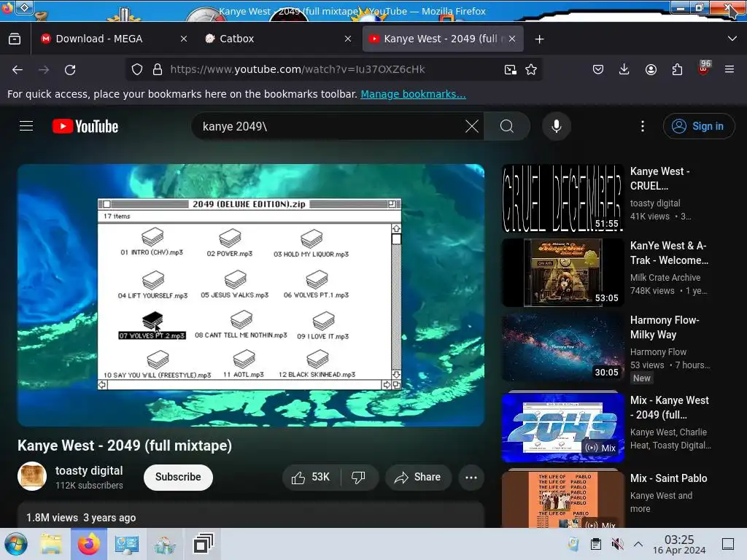Open the extensions puzzle icon
This screenshot has width=747, height=560.
(x=677, y=69)
